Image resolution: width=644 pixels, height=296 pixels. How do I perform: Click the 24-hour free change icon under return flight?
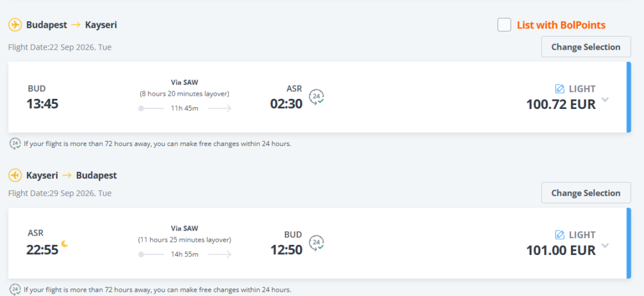(x=15, y=290)
